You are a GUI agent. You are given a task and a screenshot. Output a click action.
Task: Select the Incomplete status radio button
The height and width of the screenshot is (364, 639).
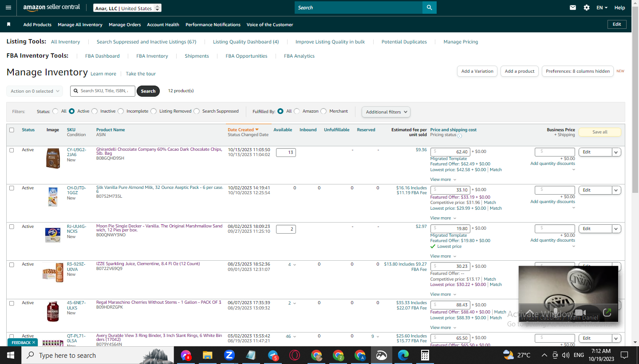tap(121, 111)
